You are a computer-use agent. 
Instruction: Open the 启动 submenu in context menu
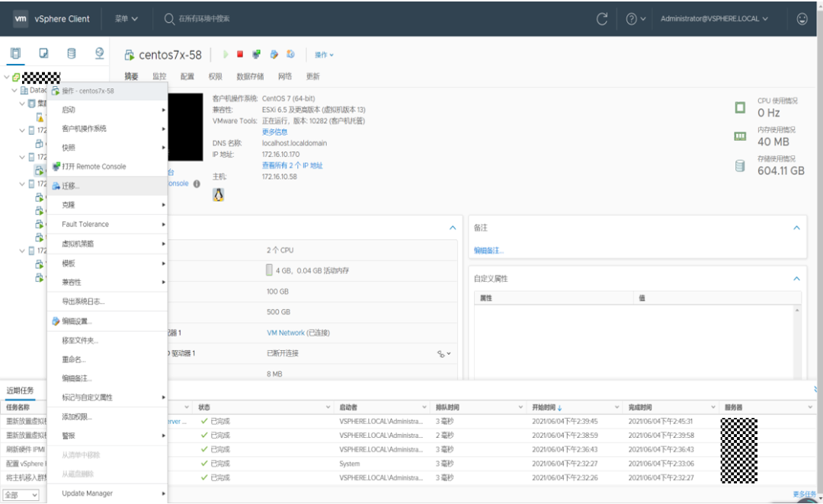point(107,110)
